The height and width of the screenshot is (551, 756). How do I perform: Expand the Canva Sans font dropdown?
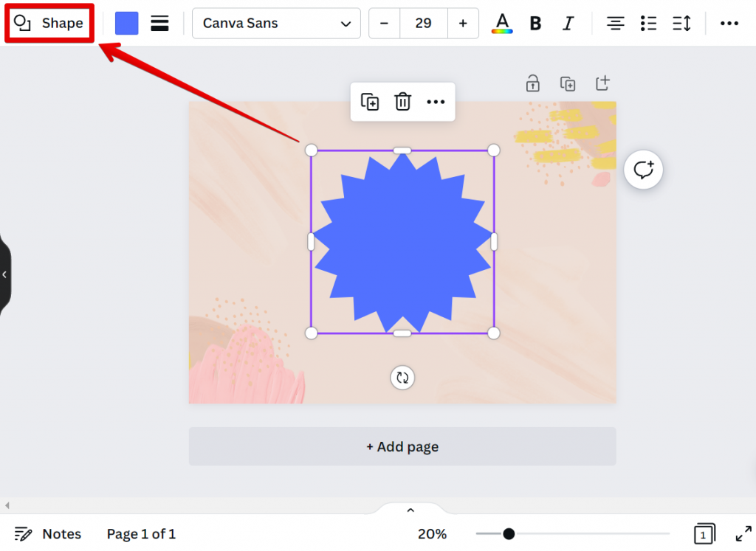point(276,24)
